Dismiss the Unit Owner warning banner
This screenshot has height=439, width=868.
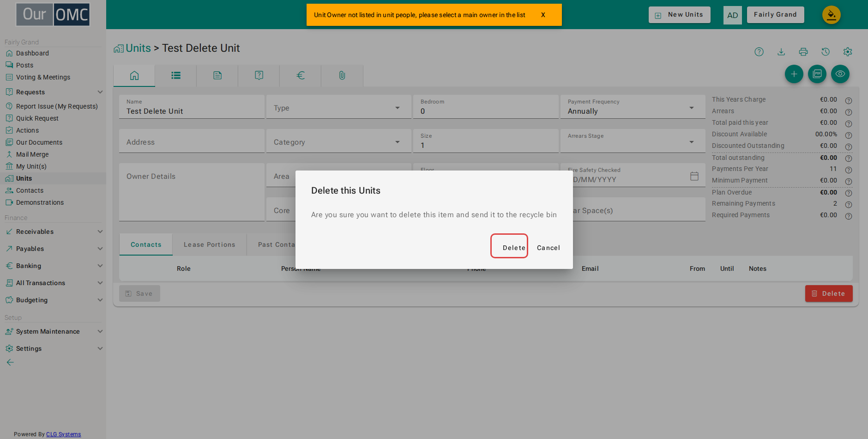click(543, 15)
